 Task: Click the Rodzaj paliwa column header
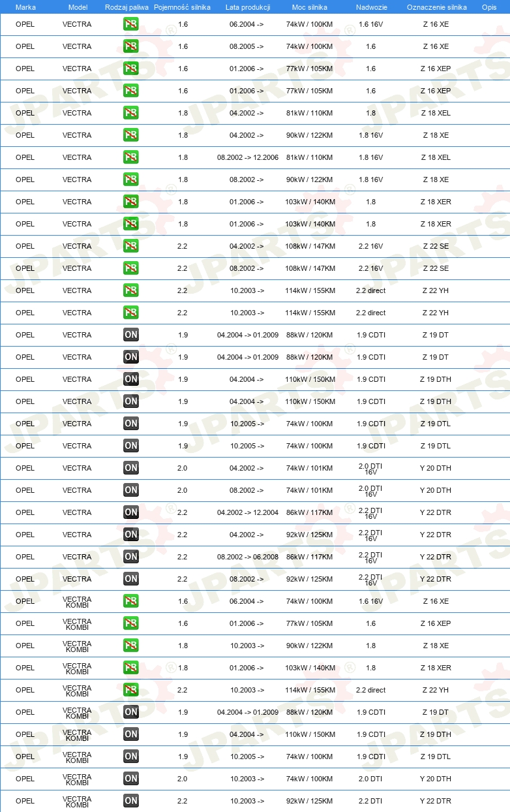(x=127, y=7)
